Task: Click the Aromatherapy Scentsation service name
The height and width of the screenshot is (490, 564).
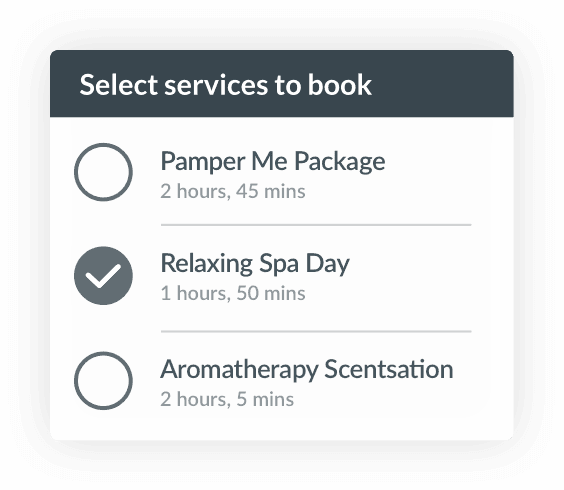Action: tap(306, 370)
